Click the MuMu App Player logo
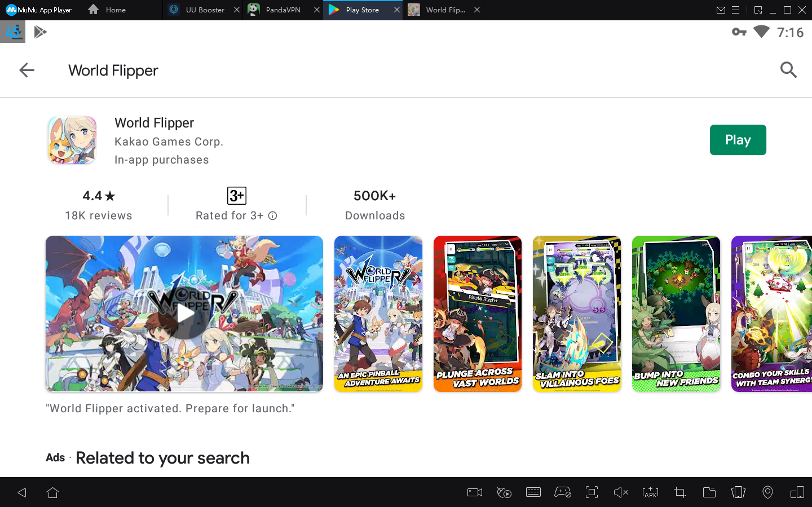 39,10
